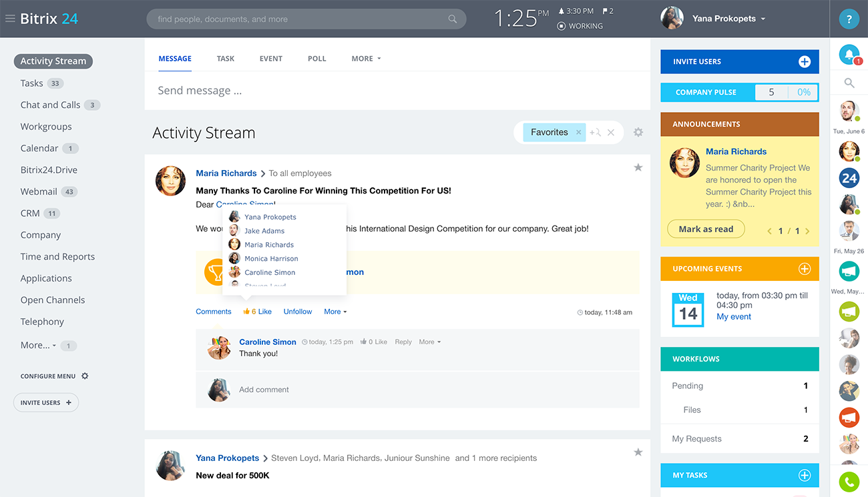Add an upcoming event with plus icon
This screenshot has height=497, width=868.
[805, 269]
